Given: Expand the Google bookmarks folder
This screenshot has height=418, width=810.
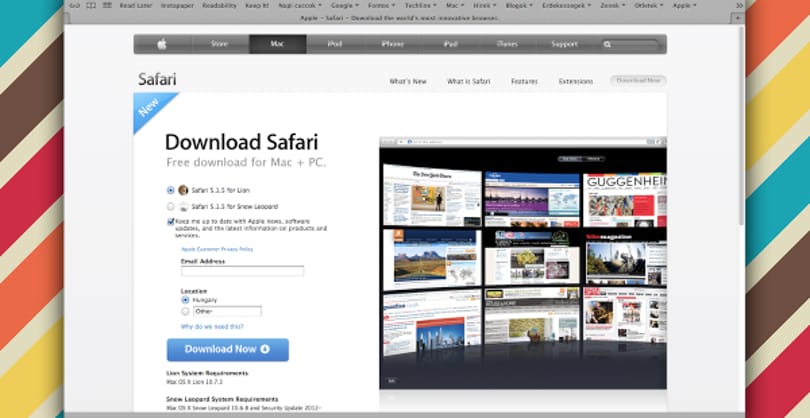Looking at the screenshot, I should 345,6.
